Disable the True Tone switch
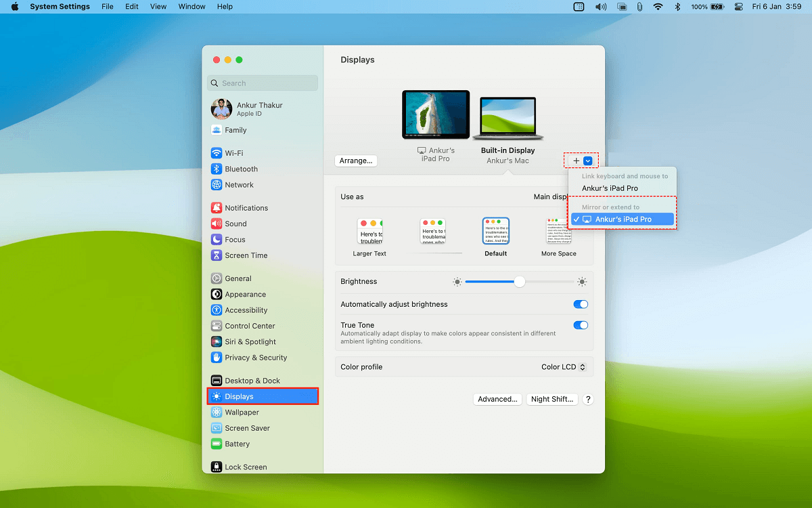This screenshot has width=812, height=508. pyautogui.click(x=580, y=325)
